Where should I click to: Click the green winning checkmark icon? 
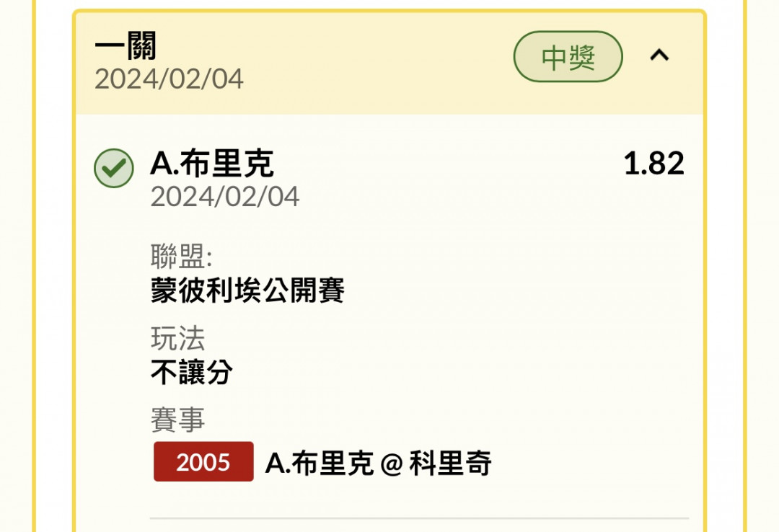tap(114, 168)
